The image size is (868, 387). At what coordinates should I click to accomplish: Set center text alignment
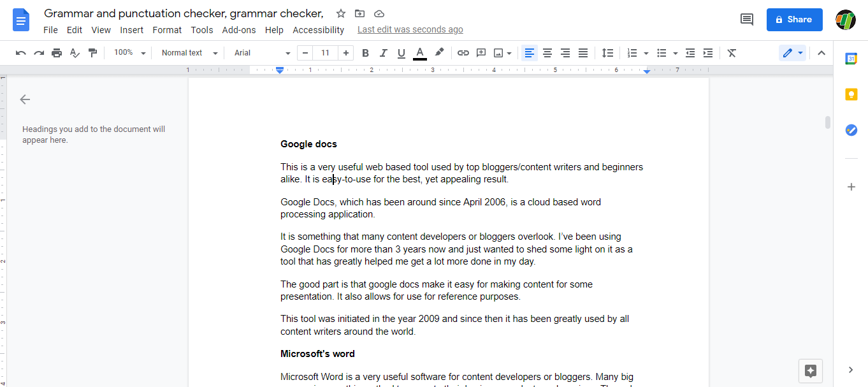pos(547,53)
